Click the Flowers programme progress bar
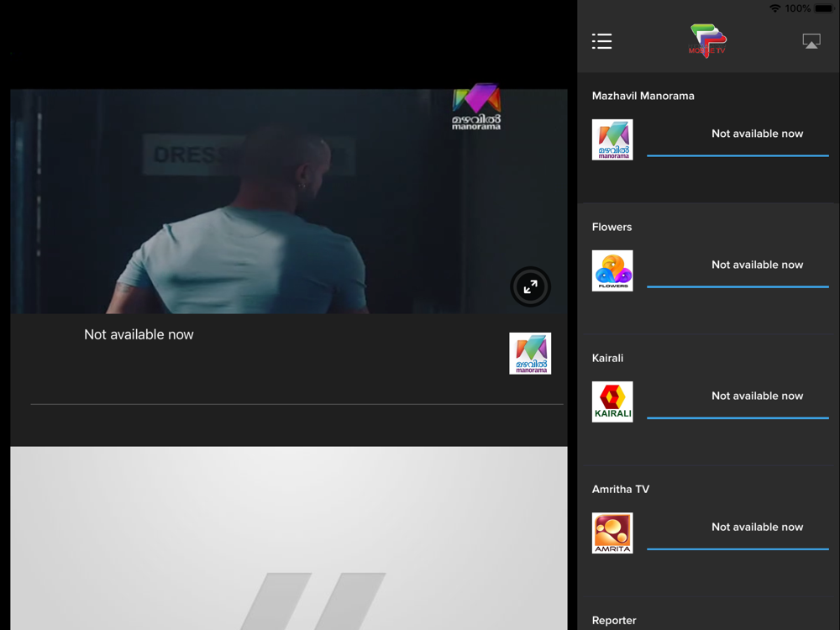Viewport: 840px width, 630px height. pyautogui.click(x=738, y=287)
